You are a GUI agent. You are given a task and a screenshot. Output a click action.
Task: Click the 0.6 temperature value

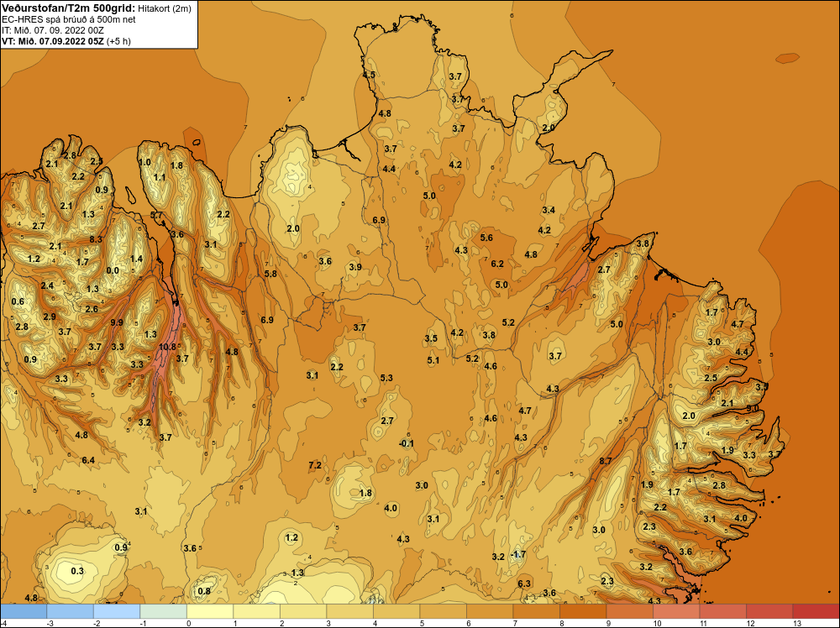point(18,301)
